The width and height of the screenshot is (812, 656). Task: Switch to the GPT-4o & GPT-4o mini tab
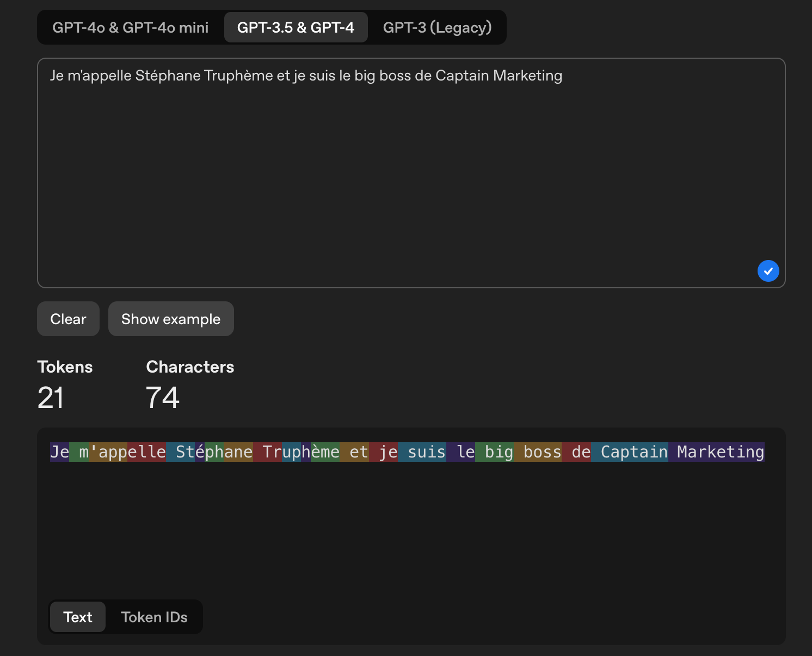click(131, 27)
